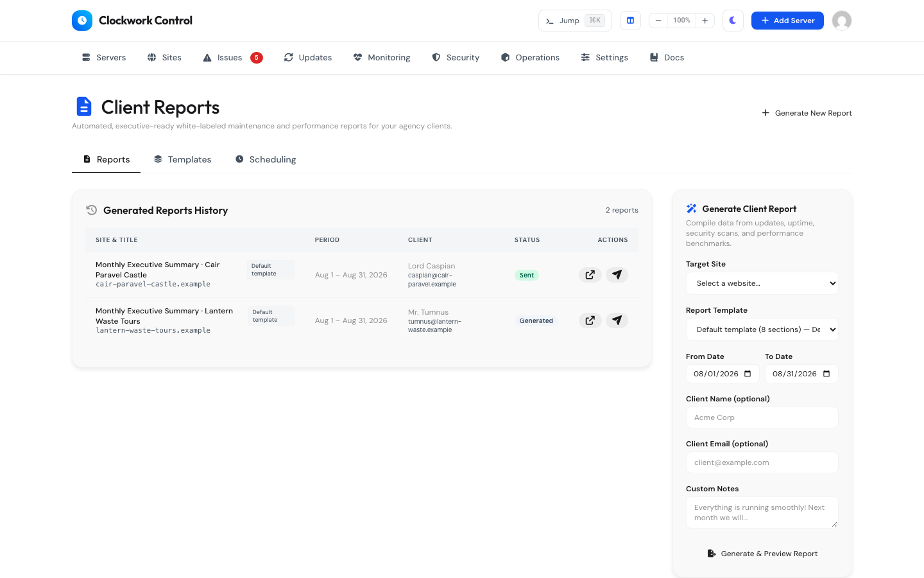Expand the Report Template dropdown
Screen dimensions: 924x578
tap(762, 329)
